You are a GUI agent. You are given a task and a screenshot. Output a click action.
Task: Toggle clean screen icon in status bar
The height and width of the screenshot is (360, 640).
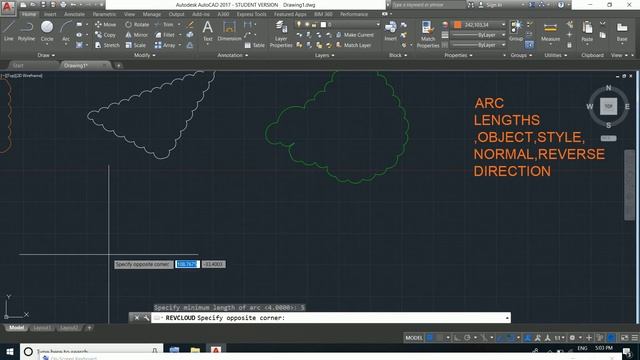[624, 338]
